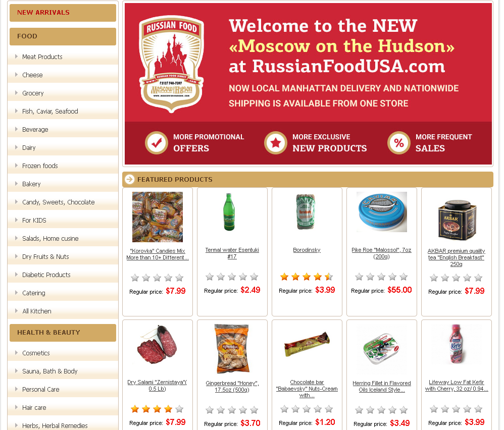Image resolution: width=504 pixels, height=430 pixels.
Task: Open the Korovka candies mix product image
Action: coord(158,217)
